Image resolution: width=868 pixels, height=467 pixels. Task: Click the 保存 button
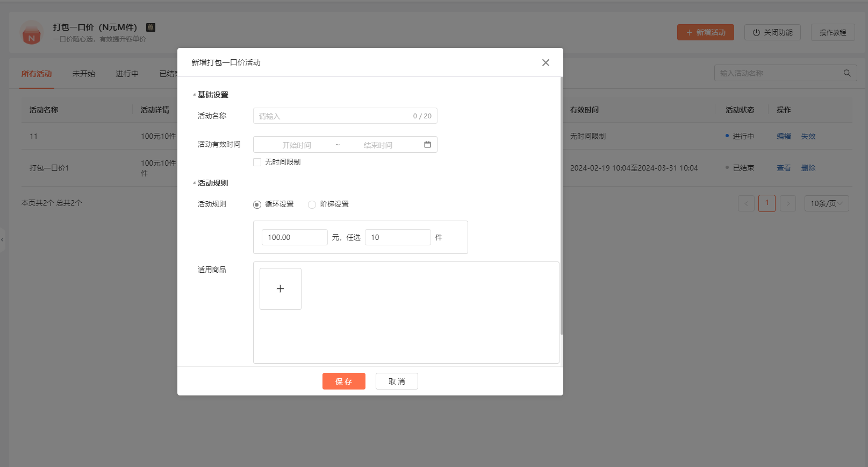point(343,381)
